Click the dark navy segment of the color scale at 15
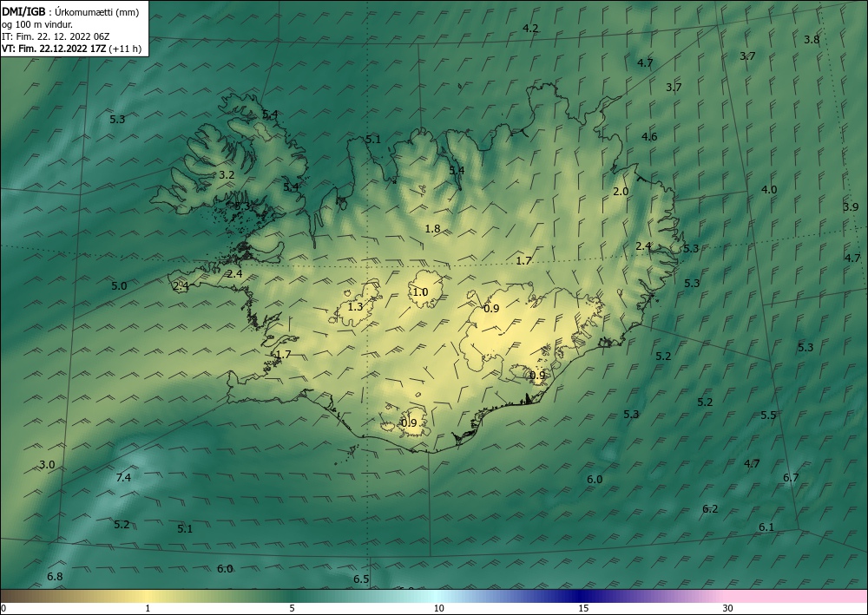The height and width of the screenshot is (615, 868). [x=583, y=596]
